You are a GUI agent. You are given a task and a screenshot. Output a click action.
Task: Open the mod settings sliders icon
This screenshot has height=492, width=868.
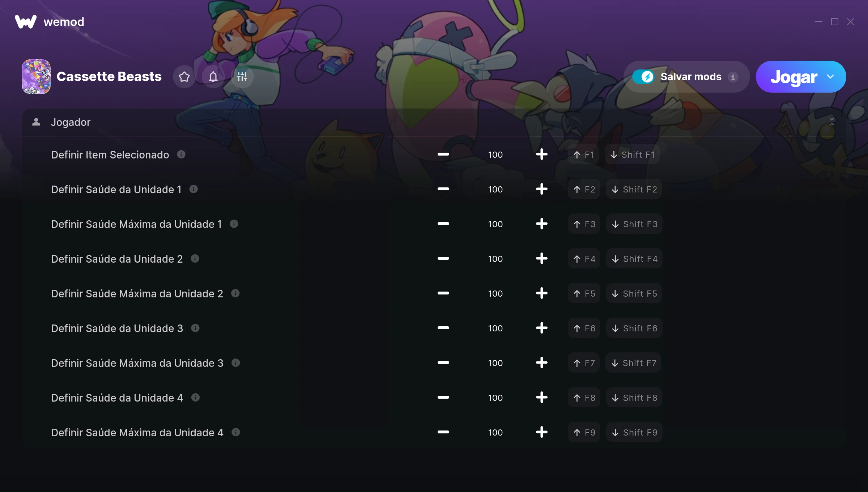(x=242, y=77)
